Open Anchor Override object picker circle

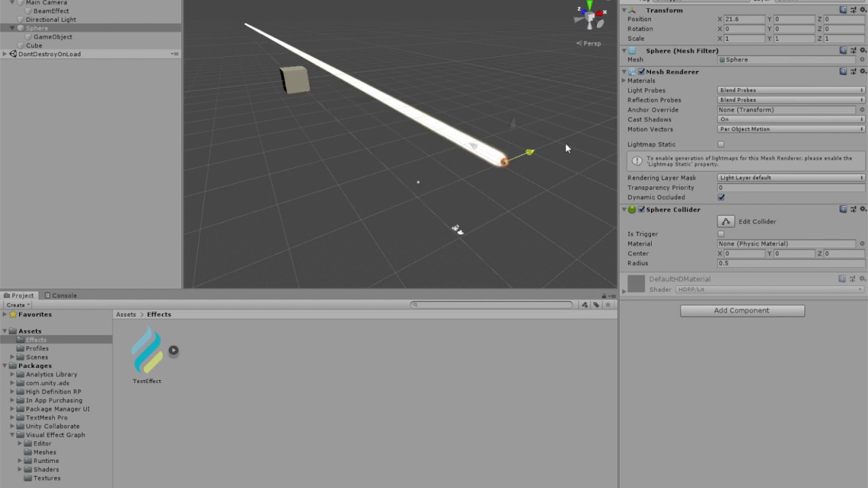coord(862,110)
